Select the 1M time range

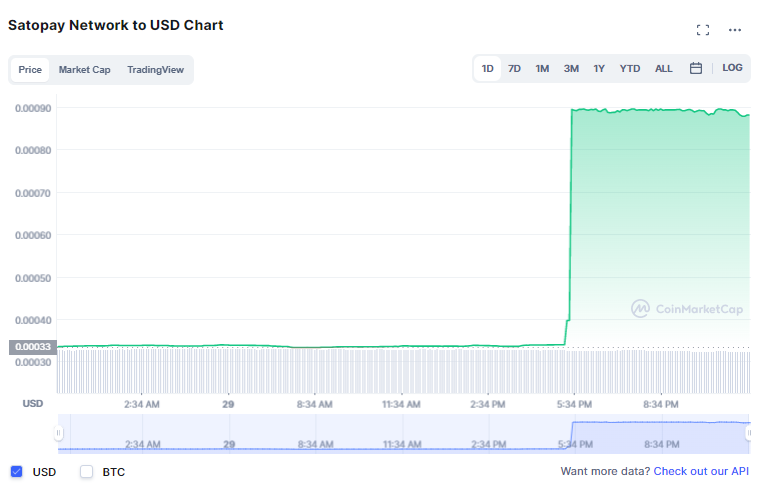tap(542, 69)
